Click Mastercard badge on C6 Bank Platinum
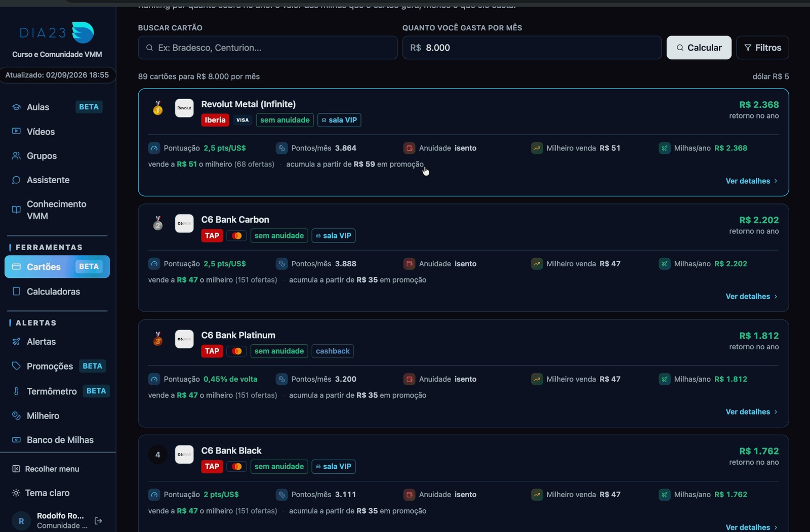Viewport: 810px width, 532px height. [236, 351]
